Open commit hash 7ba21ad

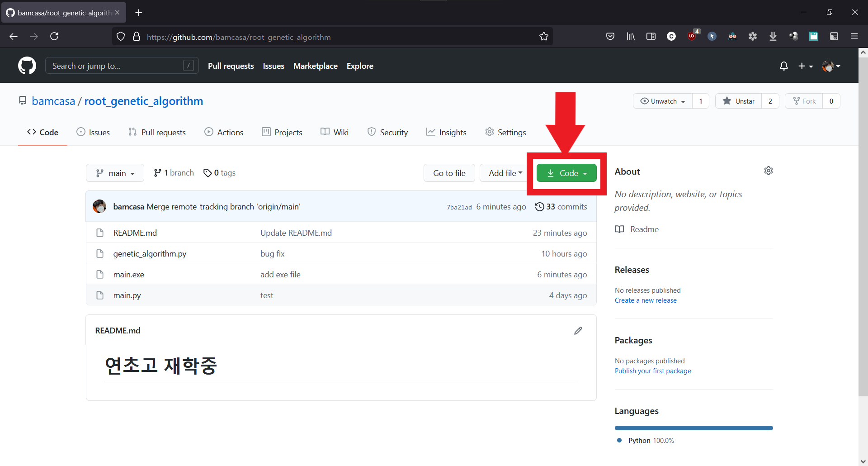point(459,207)
